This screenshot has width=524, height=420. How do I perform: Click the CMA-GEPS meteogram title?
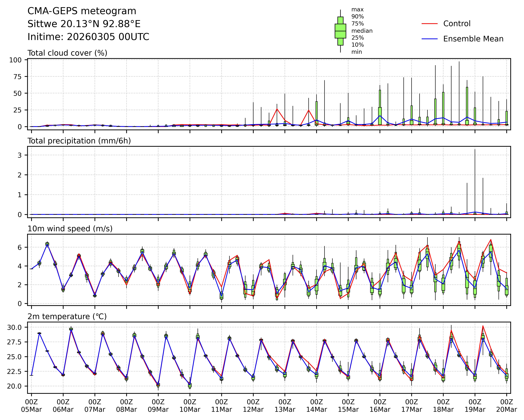tap(82, 11)
